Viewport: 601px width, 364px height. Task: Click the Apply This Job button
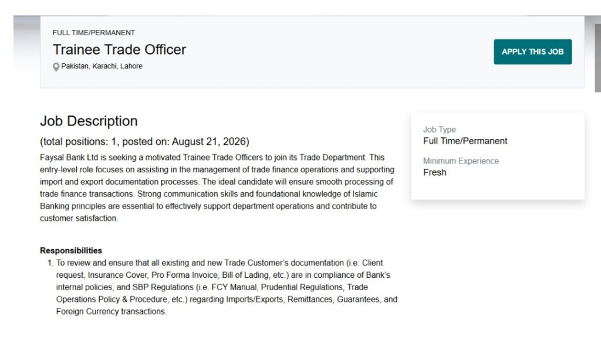(x=532, y=52)
